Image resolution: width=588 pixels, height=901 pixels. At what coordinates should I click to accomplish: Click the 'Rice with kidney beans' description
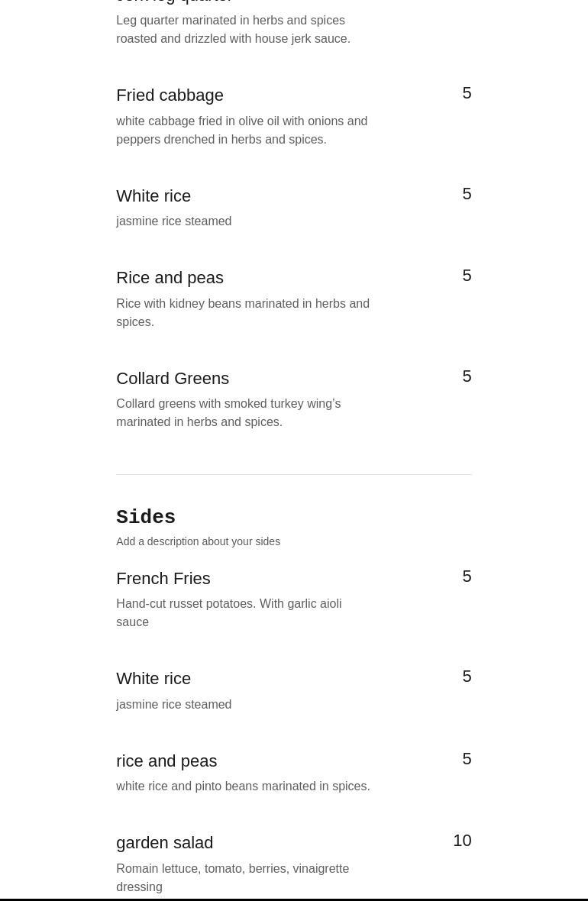click(242, 312)
